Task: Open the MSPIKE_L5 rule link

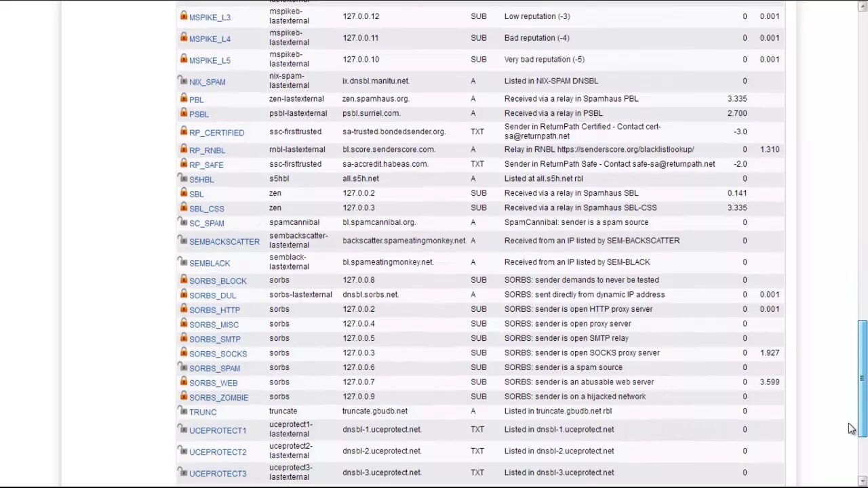Action: pos(210,61)
